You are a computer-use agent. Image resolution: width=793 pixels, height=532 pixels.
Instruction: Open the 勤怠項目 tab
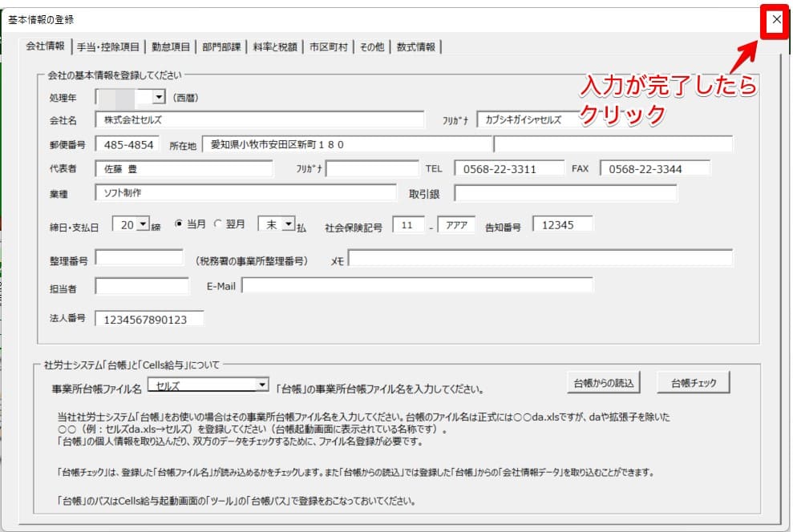point(170,47)
